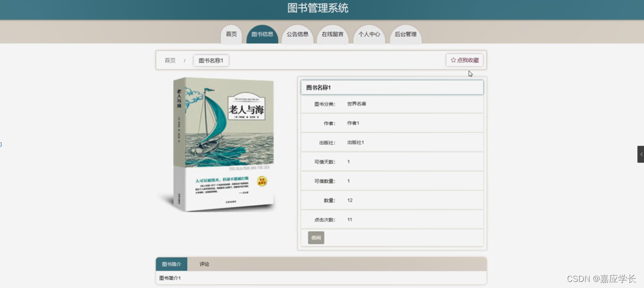Click the 可借数量 label
644x288 pixels.
point(325,181)
